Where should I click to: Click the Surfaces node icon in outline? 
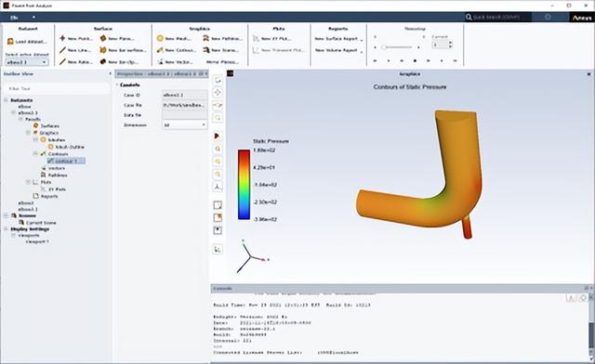[36, 125]
